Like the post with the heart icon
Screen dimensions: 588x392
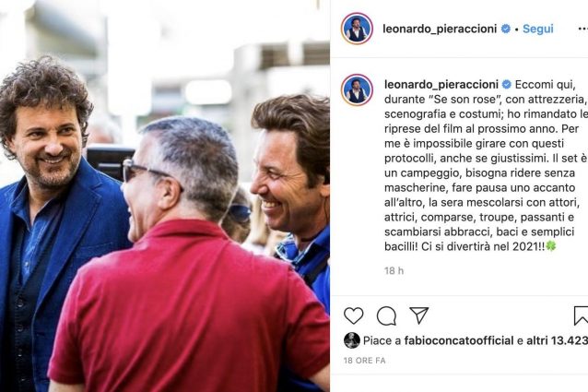353,315
